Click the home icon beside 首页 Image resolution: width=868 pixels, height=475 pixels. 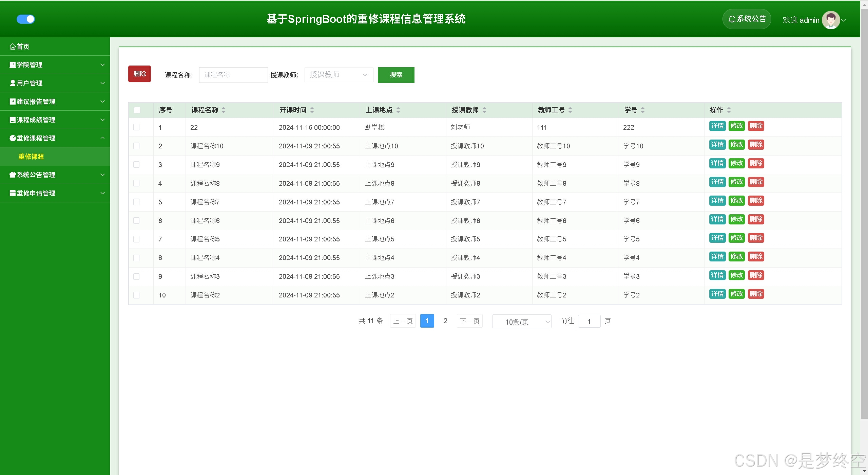[x=13, y=47]
